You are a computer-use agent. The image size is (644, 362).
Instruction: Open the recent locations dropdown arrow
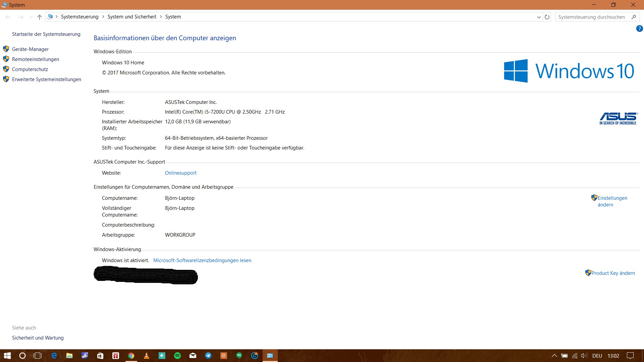pos(31,17)
